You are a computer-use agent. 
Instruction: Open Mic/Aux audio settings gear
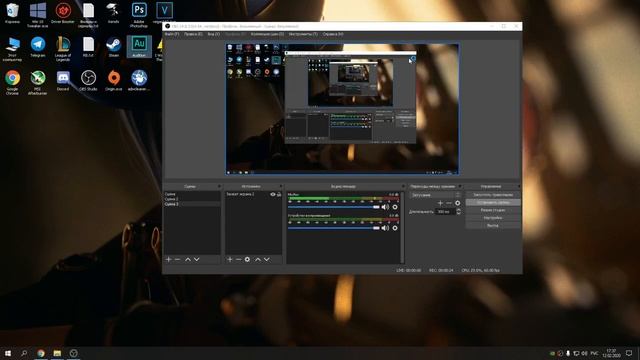tap(395, 207)
